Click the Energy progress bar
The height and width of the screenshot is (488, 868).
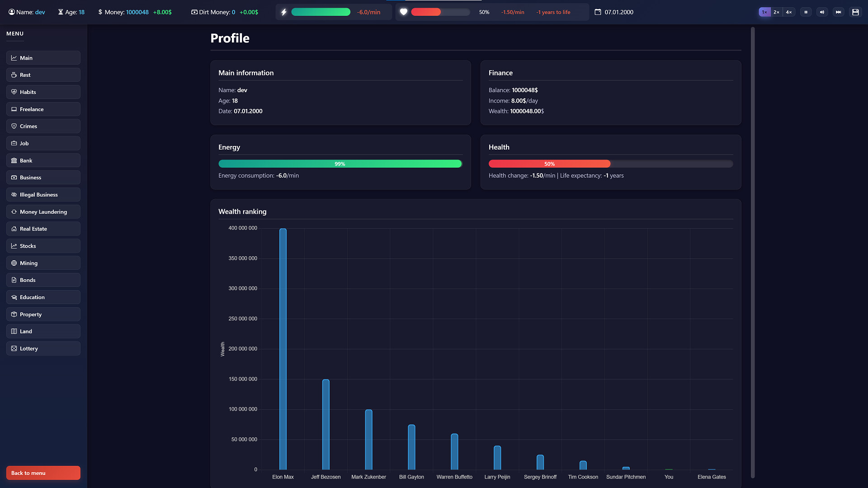pos(340,164)
